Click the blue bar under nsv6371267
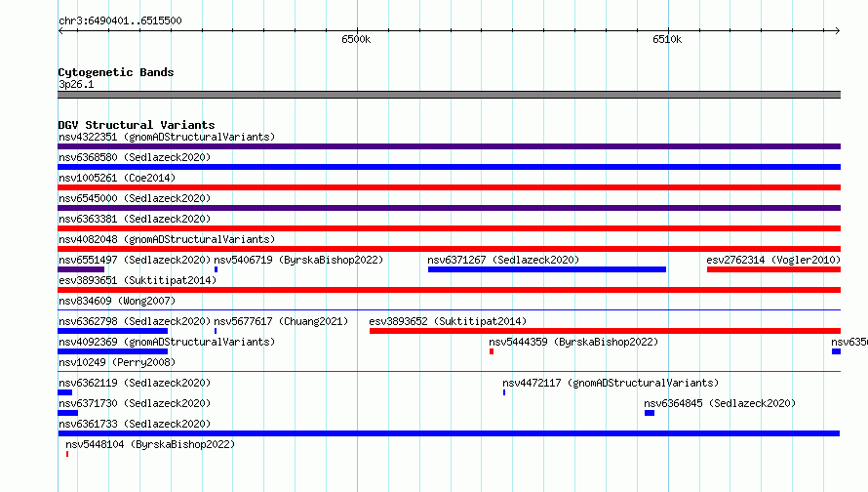Screen dimensions: 868x492 tap(547, 269)
